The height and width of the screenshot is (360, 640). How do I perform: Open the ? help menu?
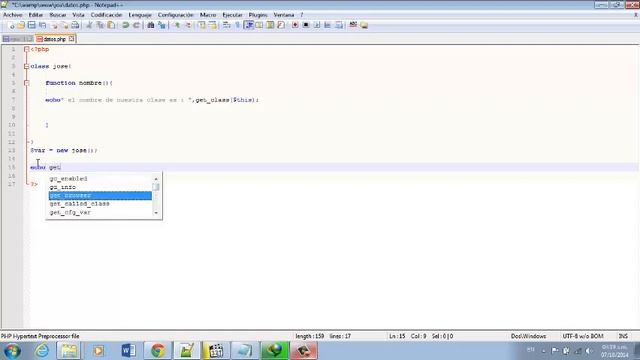pyautogui.click(x=302, y=15)
